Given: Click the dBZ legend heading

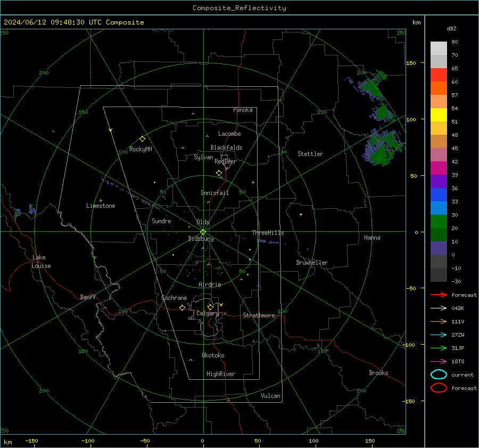Looking at the screenshot, I should pyautogui.click(x=451, y=29).
